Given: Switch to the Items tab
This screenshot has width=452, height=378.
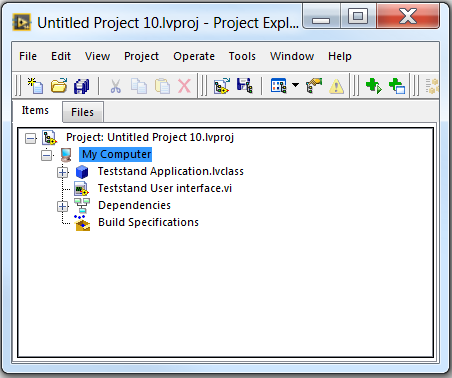Looking at the screenshot, I should pyautogui.click(x=35, y=110).
